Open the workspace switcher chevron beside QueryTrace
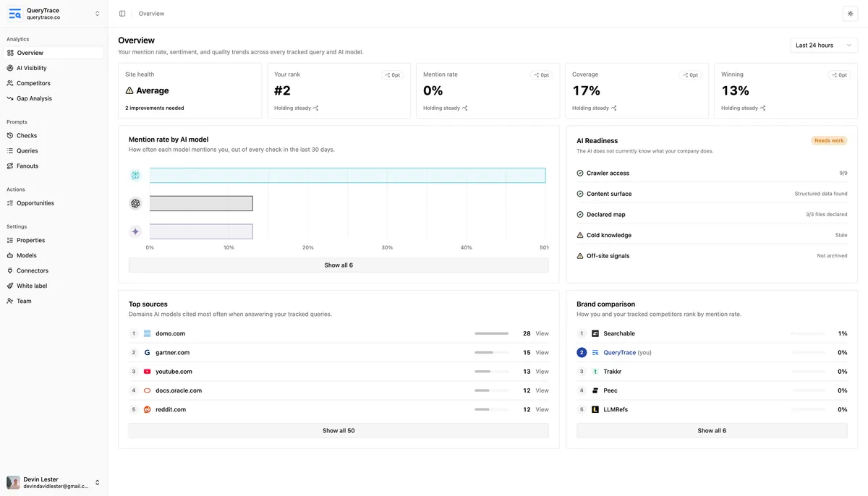868x496 pixels. (x=98, y=14)
